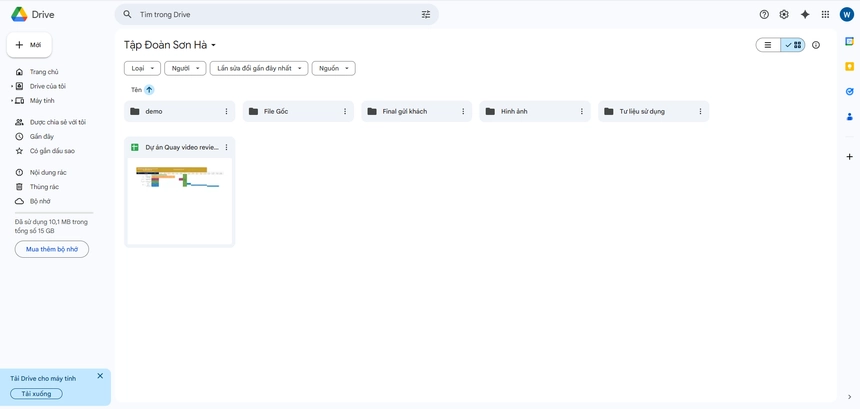Click the Tải xuống button
The height and width of the screenshot is (409, 860).
coord(36,394)
